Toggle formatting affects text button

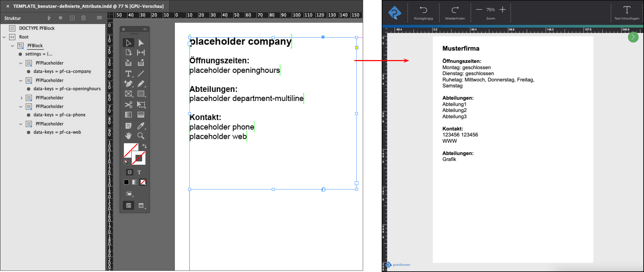[139, 172]
